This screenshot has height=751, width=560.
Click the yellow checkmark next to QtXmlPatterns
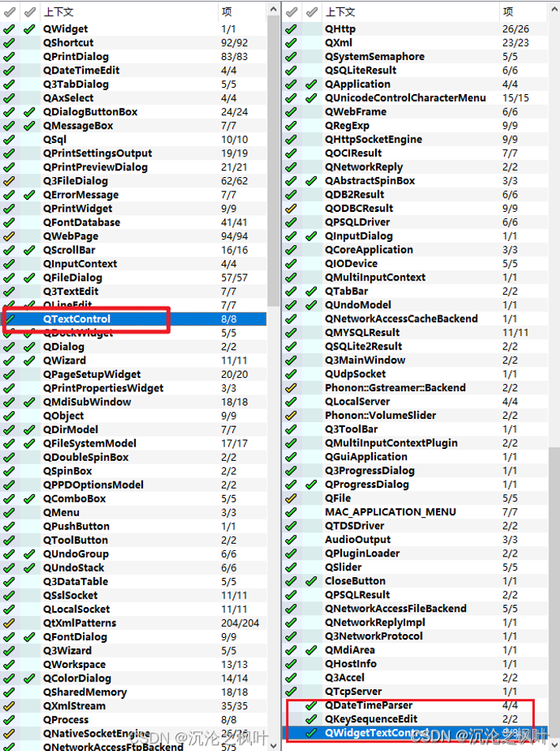click(x=9, y=623)
